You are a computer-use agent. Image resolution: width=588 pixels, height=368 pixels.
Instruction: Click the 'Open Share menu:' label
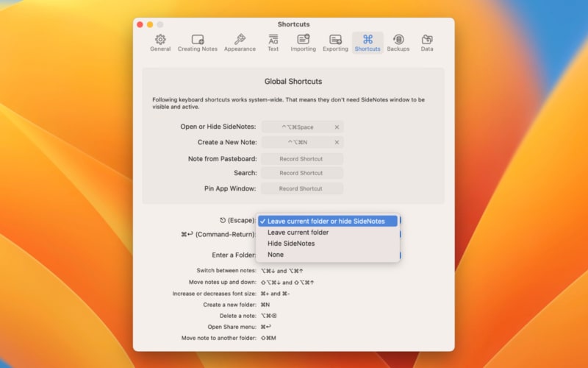pos(232,327)
